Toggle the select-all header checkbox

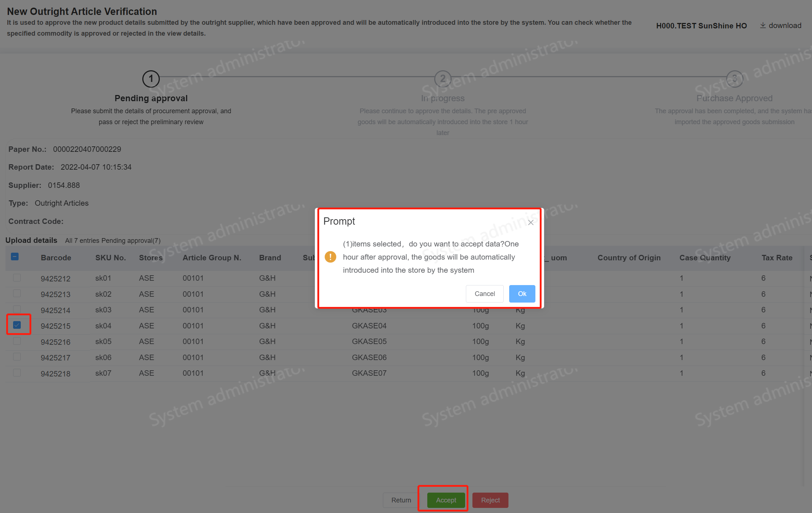(x=15, y=257)
